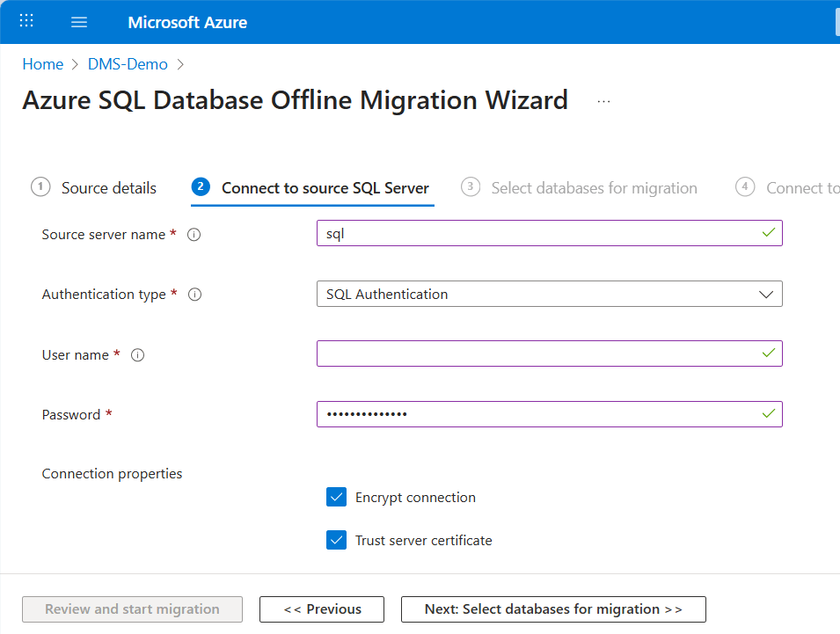Viewport: 840px width, 634px height.
Task: Open the DMS-Demo breadcrumb link
Action: coord(128,64)
